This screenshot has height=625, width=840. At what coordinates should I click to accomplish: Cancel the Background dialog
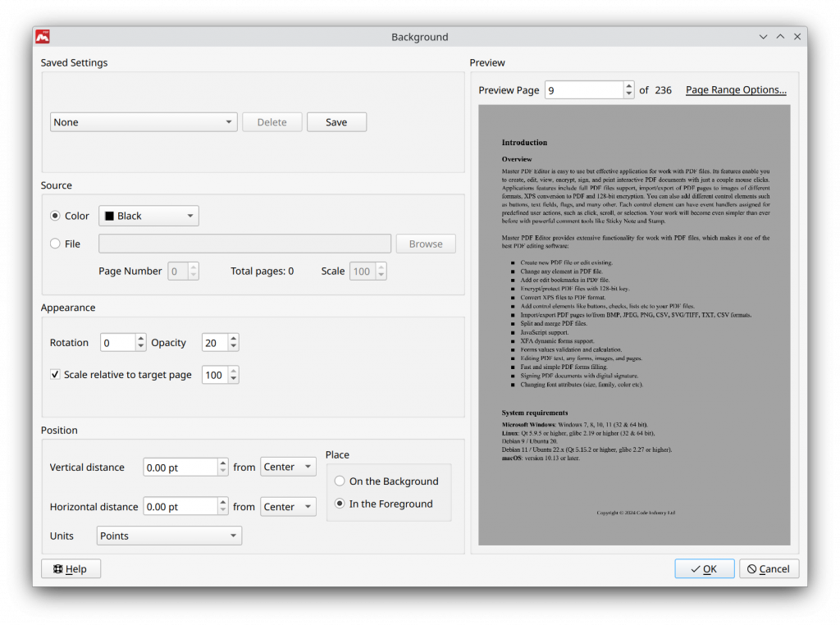pyautogui.click(x=769, y=568)
